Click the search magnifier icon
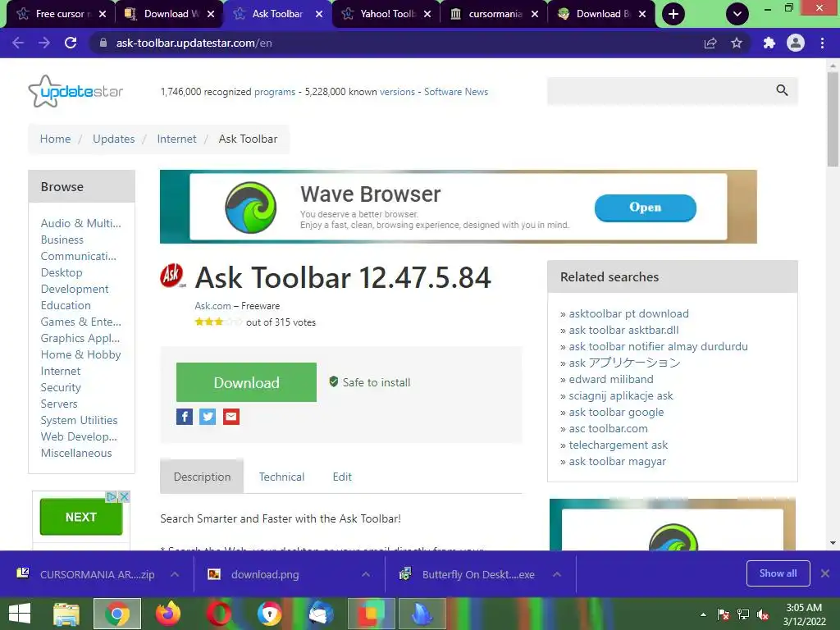The image size is (840, 630). 782,90
